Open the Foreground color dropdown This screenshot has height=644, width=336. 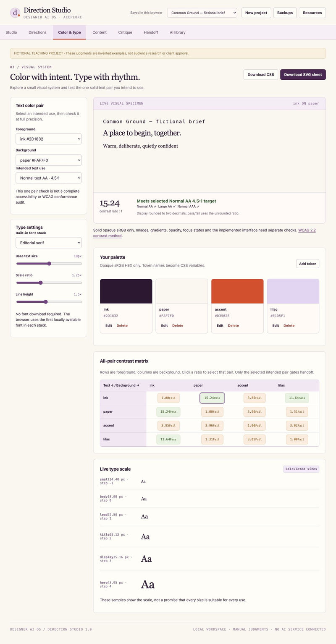click(x=48, y=139)
